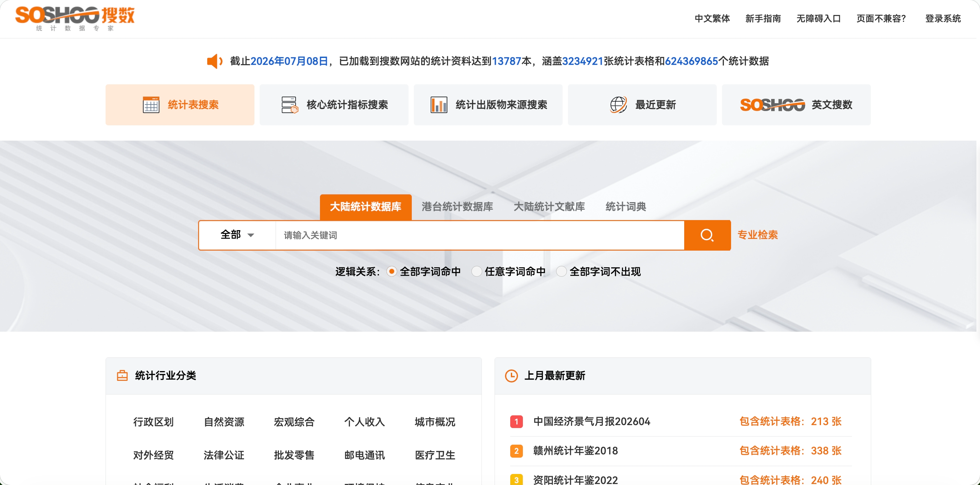980x485 pixels.
Task: Click the briefcase icon beside 统计行业分类
Action: 122,376
